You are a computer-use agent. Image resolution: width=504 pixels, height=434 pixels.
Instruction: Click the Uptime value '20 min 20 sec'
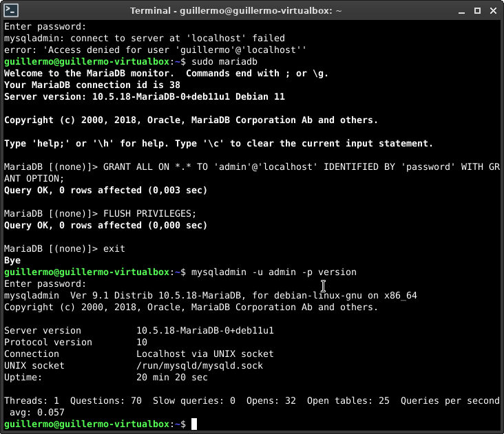pos(171,378)
